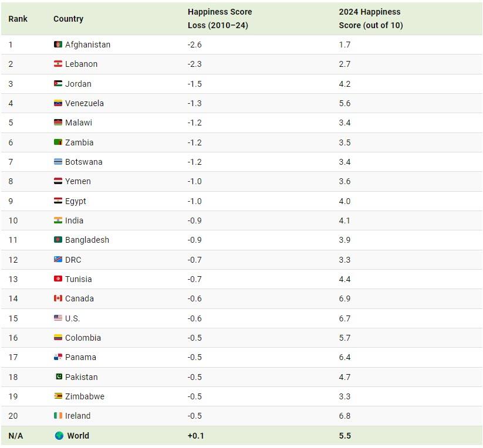The height and width of the screenshot is (448, 483).
Task: Click the World +0.1 score change
Action: pyautogui.click(x=196, y=436)
